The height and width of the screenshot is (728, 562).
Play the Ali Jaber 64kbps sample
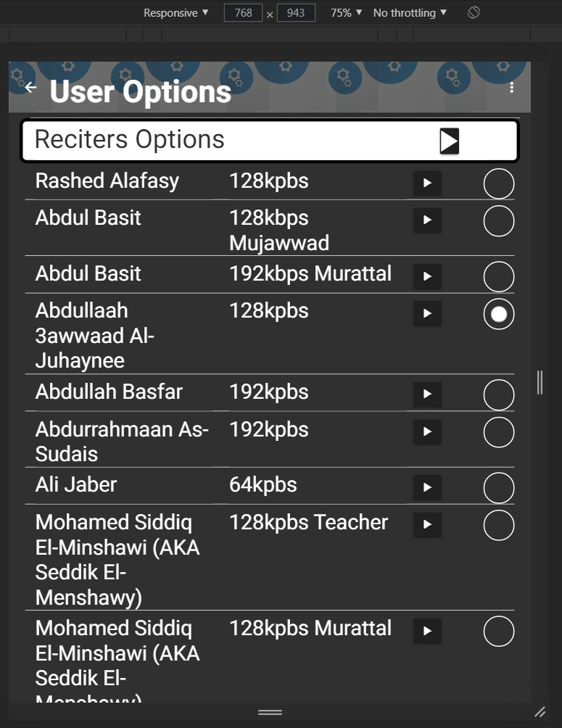(x=427, y=487)
